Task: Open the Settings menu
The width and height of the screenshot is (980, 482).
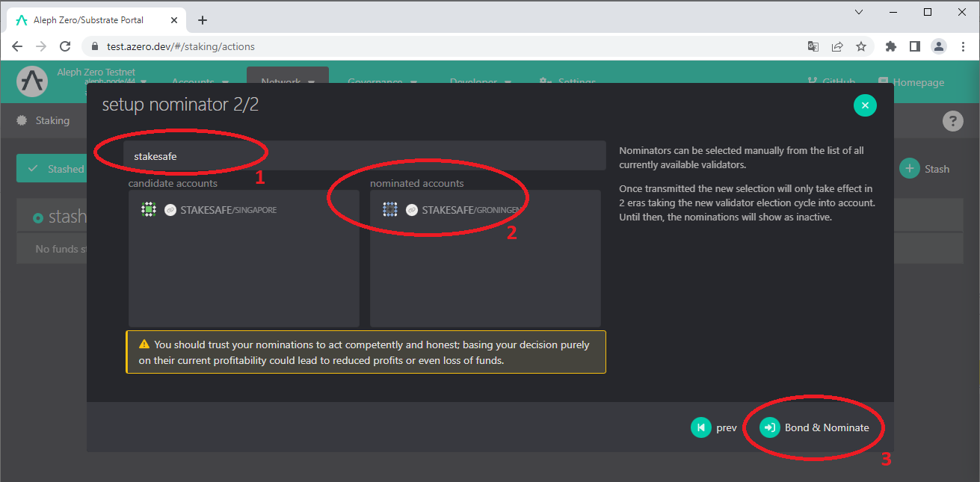Action: coord(568,82)
